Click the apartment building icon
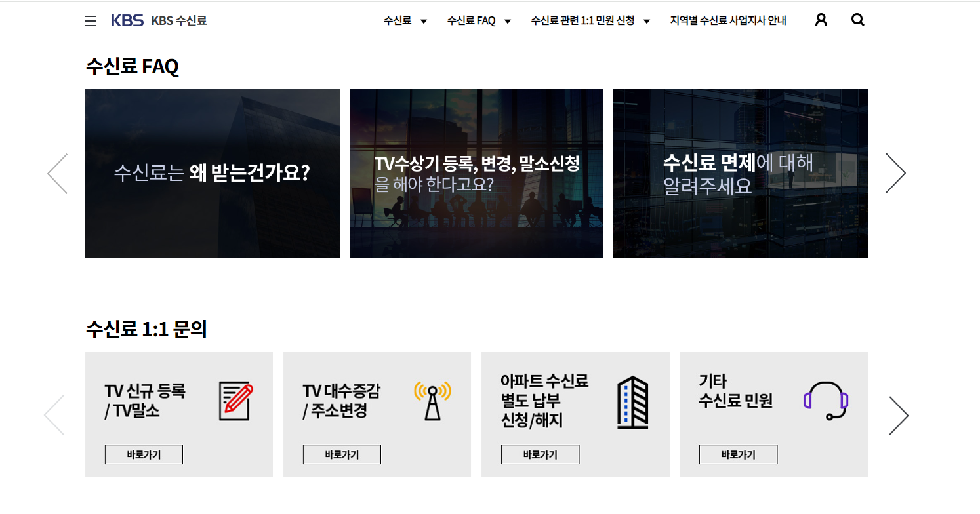980x514 pixels. pyautogui.click(x=633, y=403)
